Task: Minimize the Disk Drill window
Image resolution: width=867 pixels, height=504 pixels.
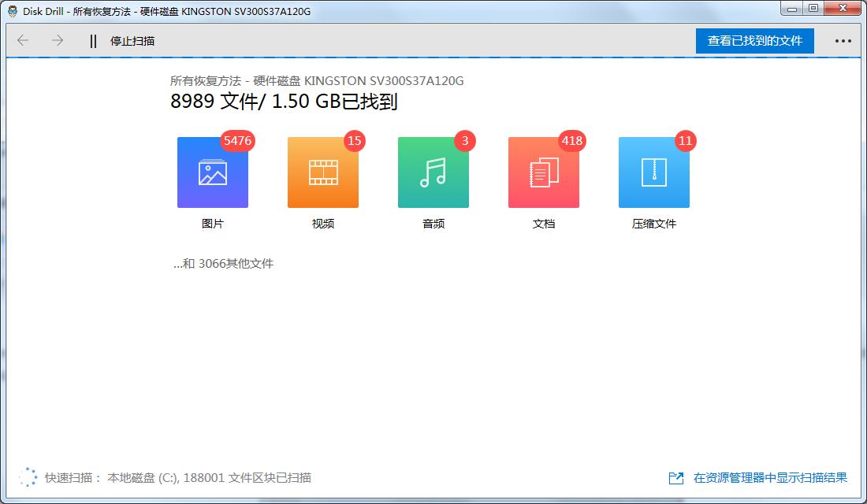Action: [x=792, y=9]
